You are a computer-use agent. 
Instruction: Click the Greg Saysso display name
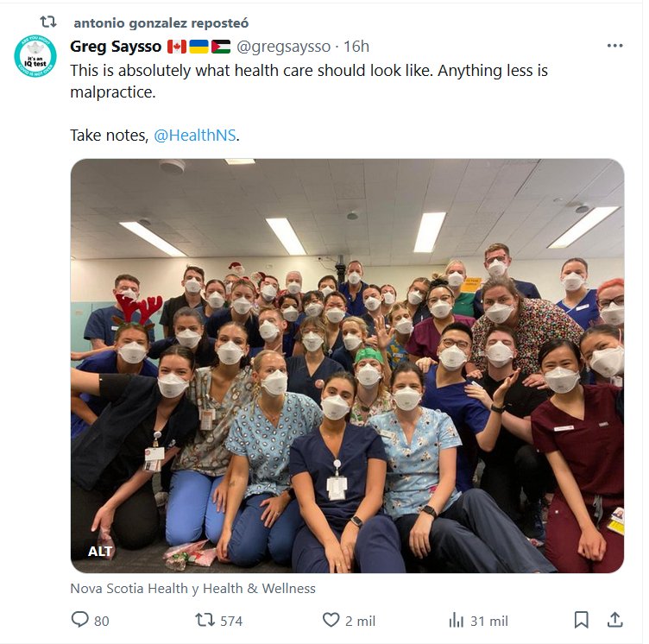click(x=116, y=47)
